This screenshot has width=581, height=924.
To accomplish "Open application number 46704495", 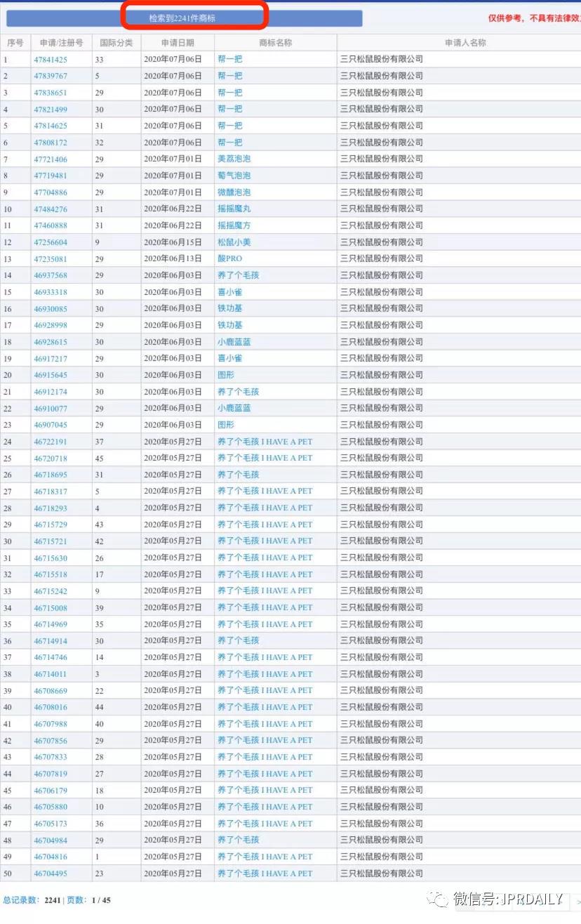I will coord(51,873).
